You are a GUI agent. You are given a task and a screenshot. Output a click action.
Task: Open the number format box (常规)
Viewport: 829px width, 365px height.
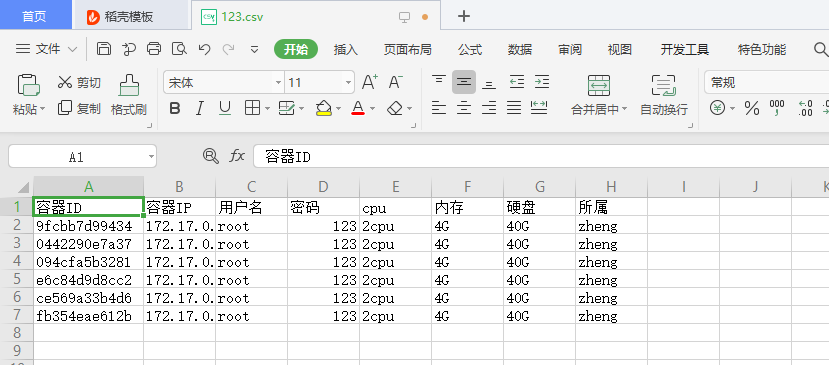pos(766,83)
